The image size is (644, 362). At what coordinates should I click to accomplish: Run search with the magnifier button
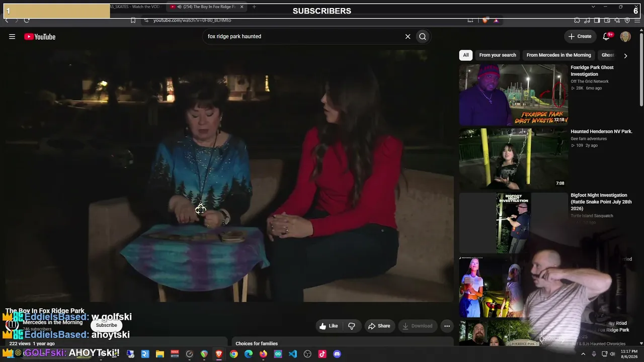click(423, 37)
